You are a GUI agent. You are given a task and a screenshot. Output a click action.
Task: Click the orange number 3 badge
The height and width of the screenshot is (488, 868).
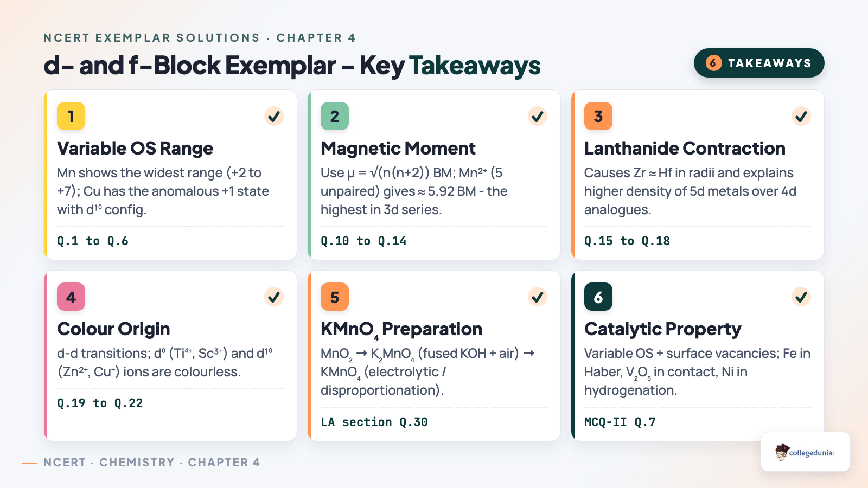point(598,116)
